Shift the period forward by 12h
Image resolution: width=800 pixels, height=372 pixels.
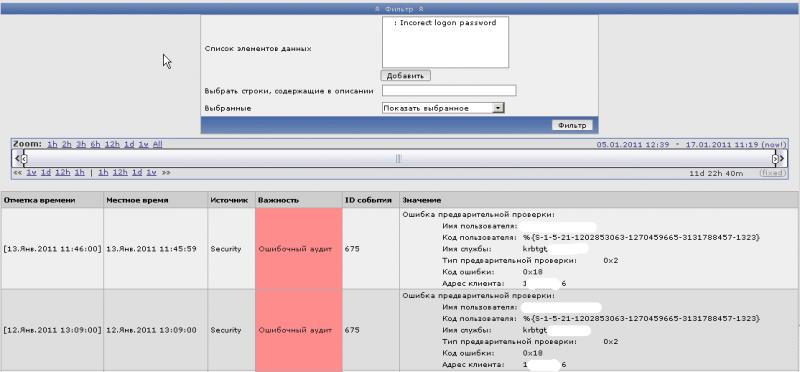click(120, 172)
